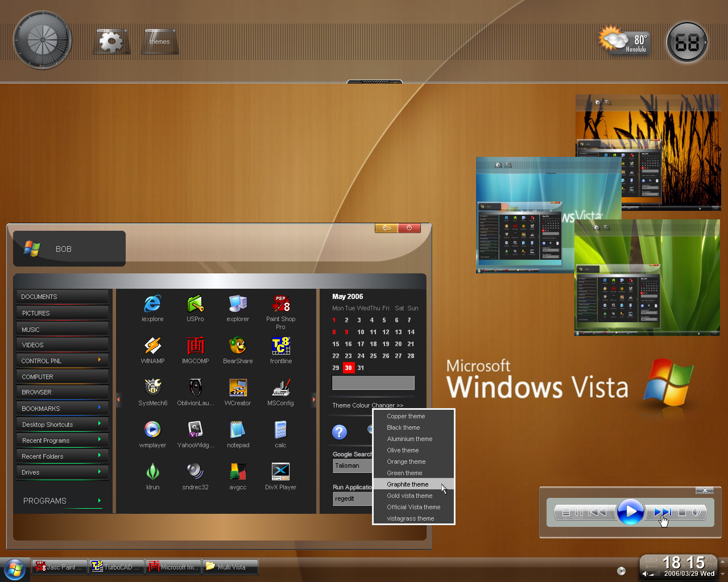The height and width of the screenshot is (582, 728).
Task: Launch notepad icon
Action: pyautogui.click(x=238, y=430)
